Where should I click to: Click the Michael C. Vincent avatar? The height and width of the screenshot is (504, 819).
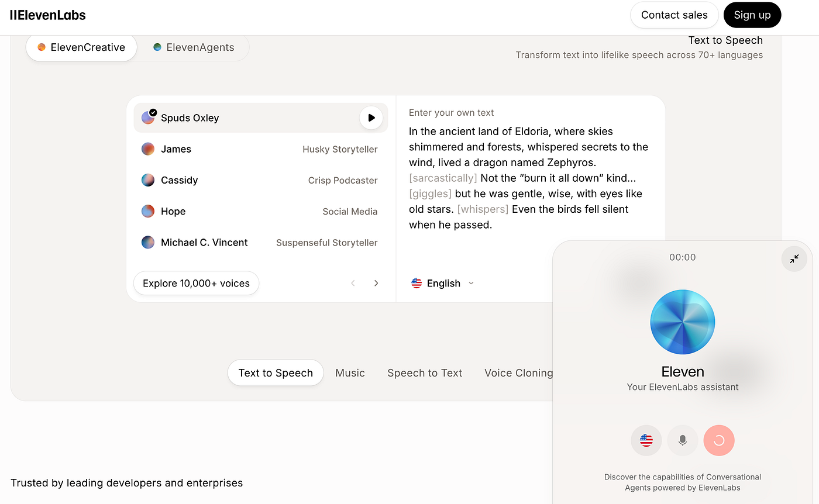(148, 242)
